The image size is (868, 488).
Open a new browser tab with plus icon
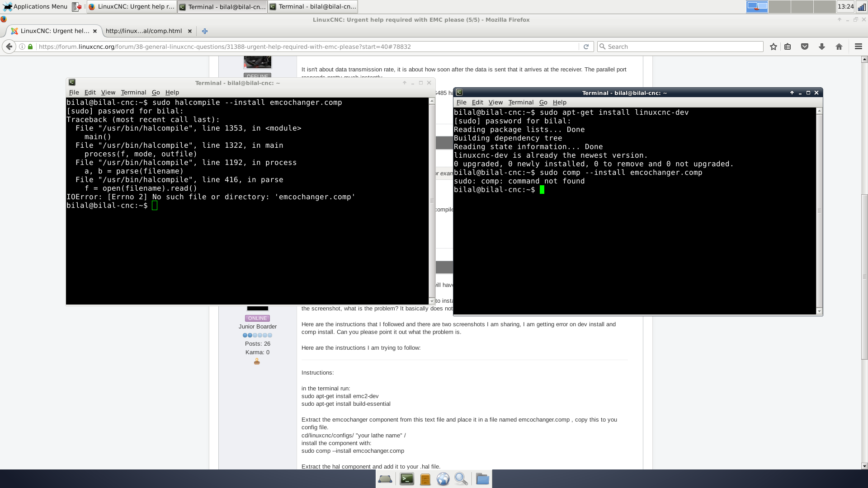[x=205, y=31]
